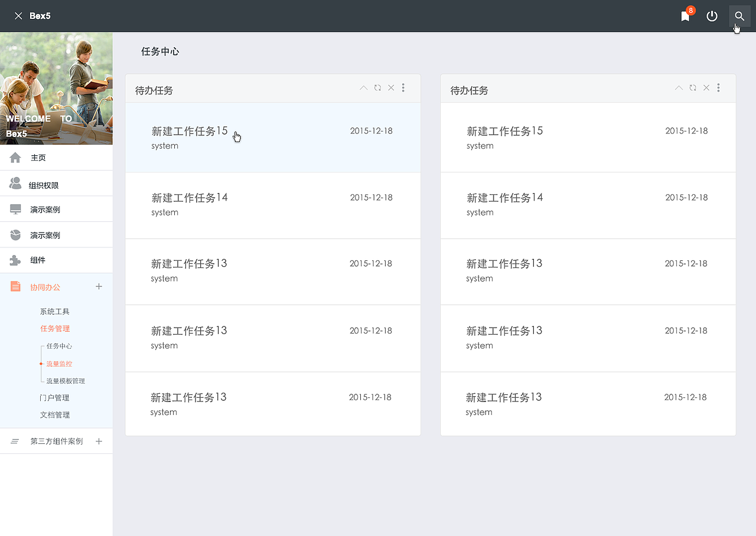Open 新建工作任务14 in the left panel
The width and height of the screenshot is (756, 536).
(x=190, y=198)
